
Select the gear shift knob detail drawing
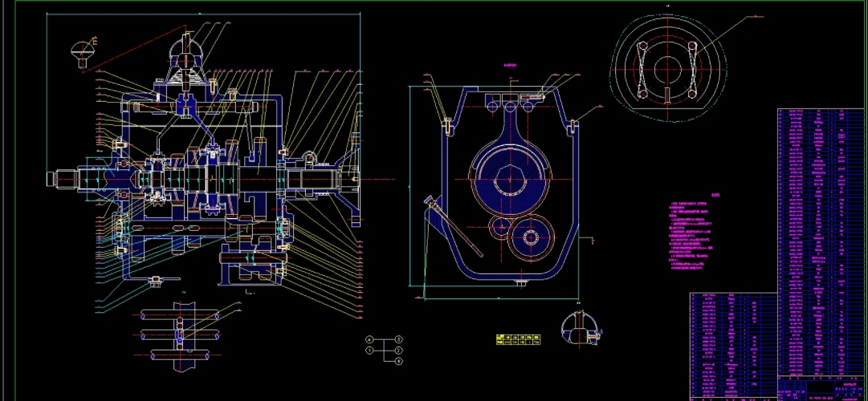[84, 55]
